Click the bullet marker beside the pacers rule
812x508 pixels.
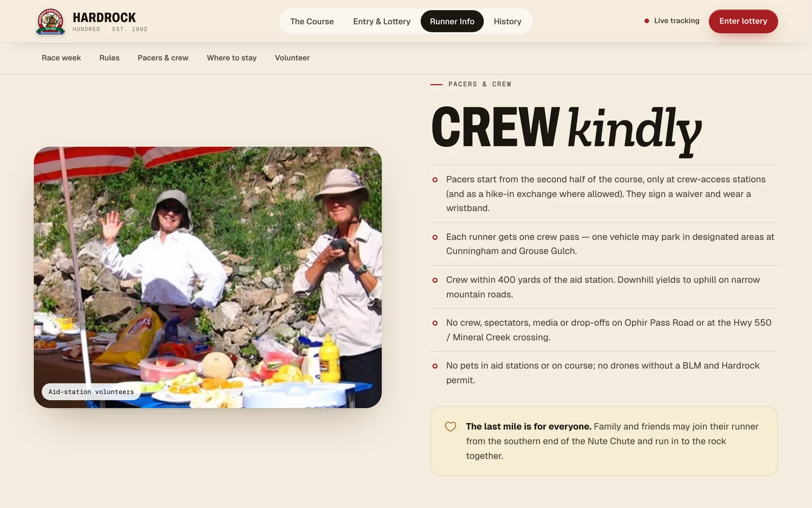pyautogui.click(x=435, y=180)
